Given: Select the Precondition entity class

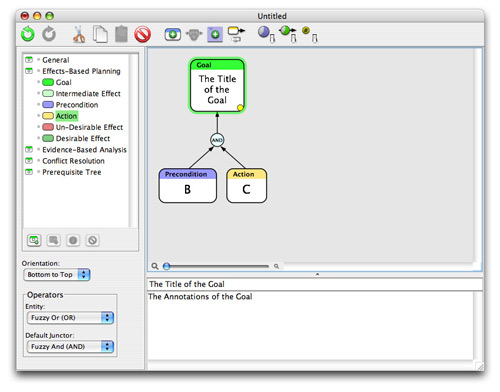Looking at the screenshot, I should pos(70,105).
